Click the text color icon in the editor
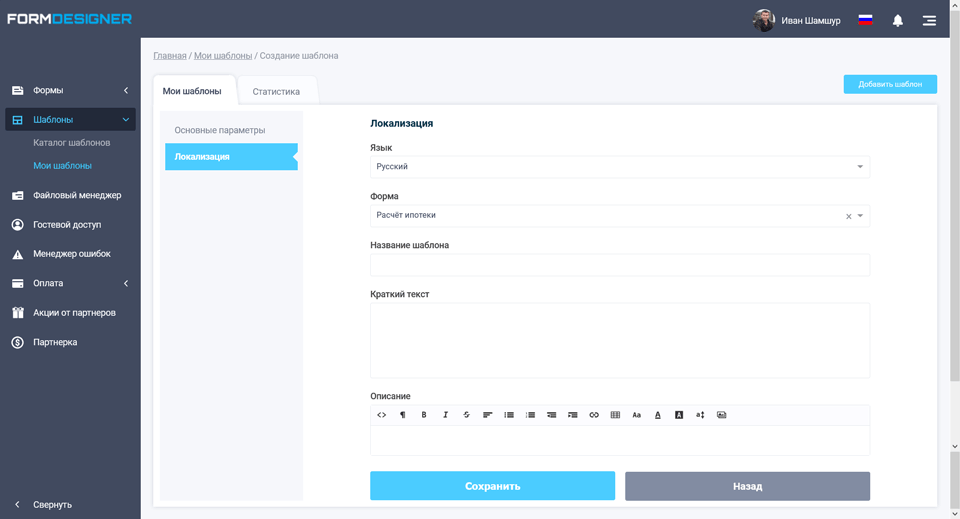 [657, 415]
